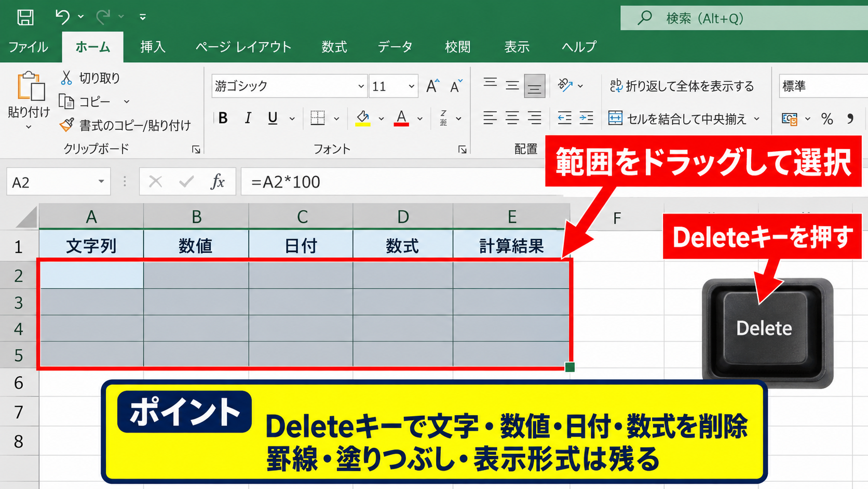
Task: Open the number format dropdown 標準
Action: pyautogui.click(x=823, y=86)
